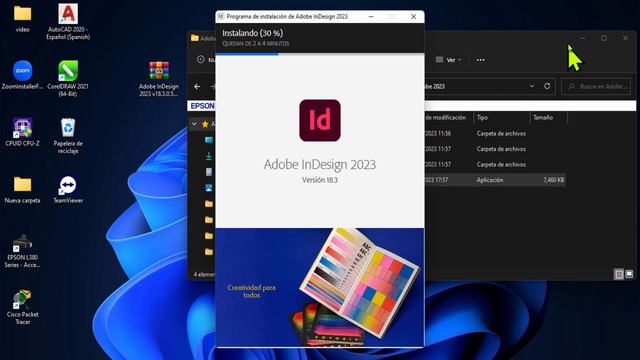
Task: Launch Cisco Packet Tracer shortcut
Action: (22, 307)
